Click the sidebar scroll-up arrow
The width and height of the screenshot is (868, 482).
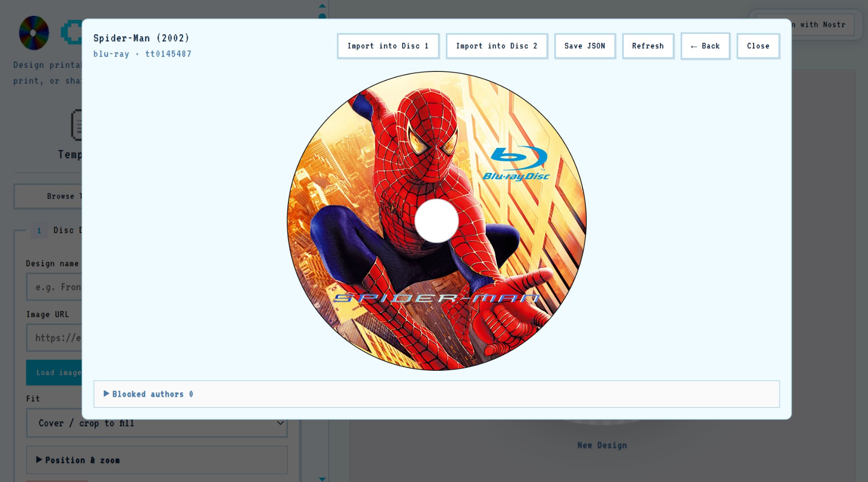coord(322,6)
